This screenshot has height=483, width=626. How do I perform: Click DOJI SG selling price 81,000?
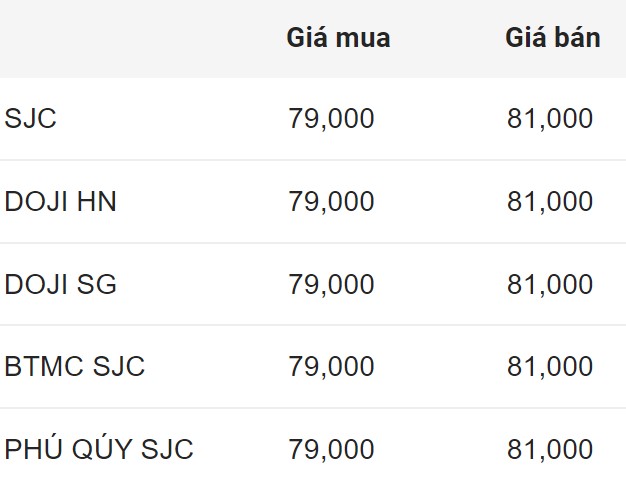tap(550, 285)
